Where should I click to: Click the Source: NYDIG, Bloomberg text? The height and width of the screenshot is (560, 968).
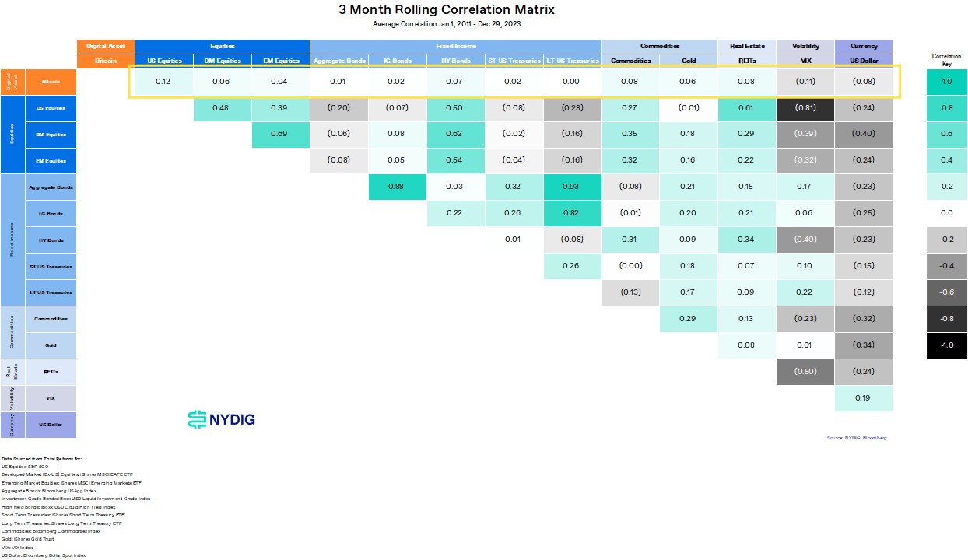tap(857, 438)
